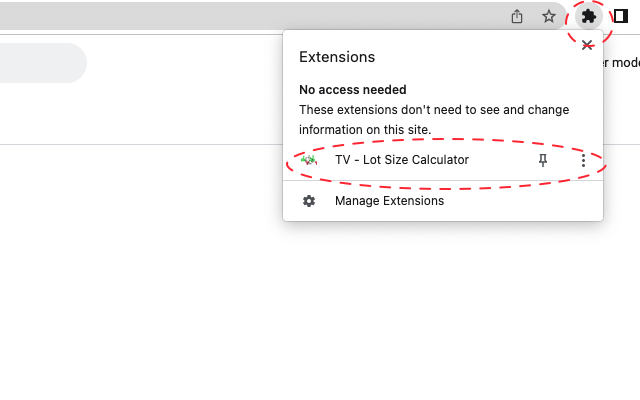Viewport: 640px width, 400px height.
Task: Click the 'No access needed' section title
Action: point(350,89)
